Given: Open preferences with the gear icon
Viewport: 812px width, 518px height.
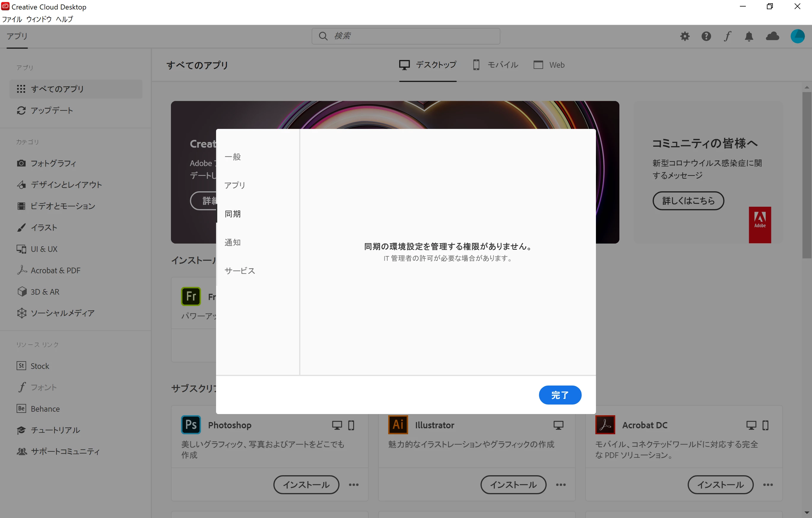Looking at the screenshot, I should point(685,36).
